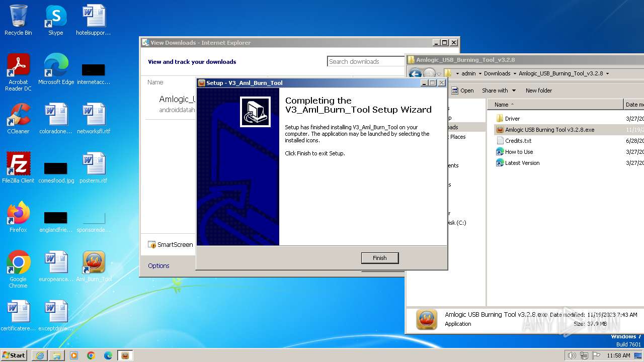Image resolution: width=644 pixels, height=362 pixels.
Task: Open Internet Explorer from taskbar
Action: 40,355
